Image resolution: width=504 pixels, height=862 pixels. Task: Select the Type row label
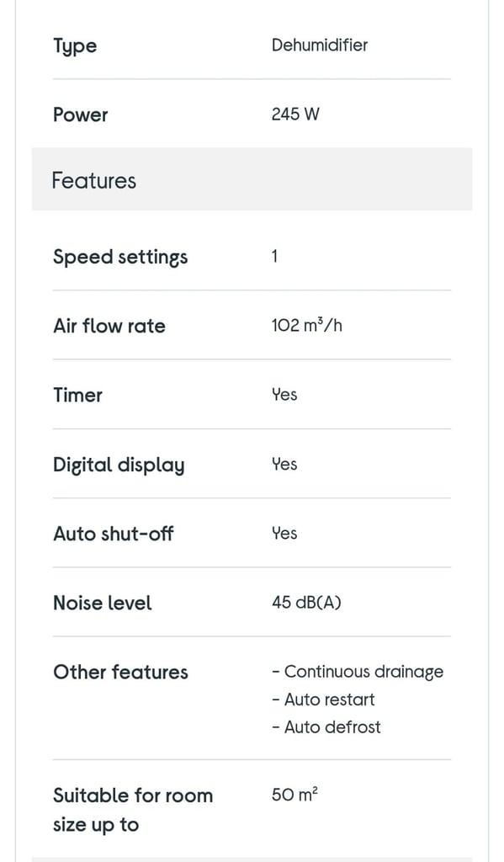coord(75,46)
